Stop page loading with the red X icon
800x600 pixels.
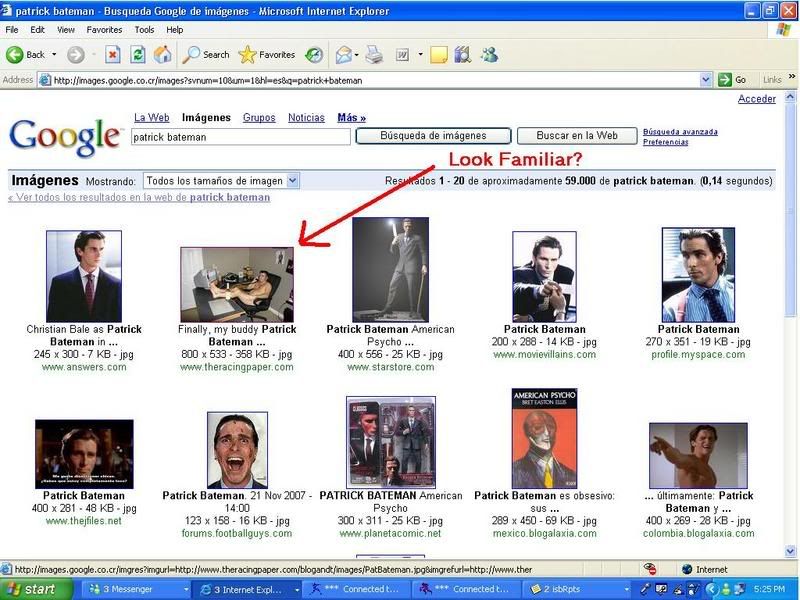click(113, 55)
